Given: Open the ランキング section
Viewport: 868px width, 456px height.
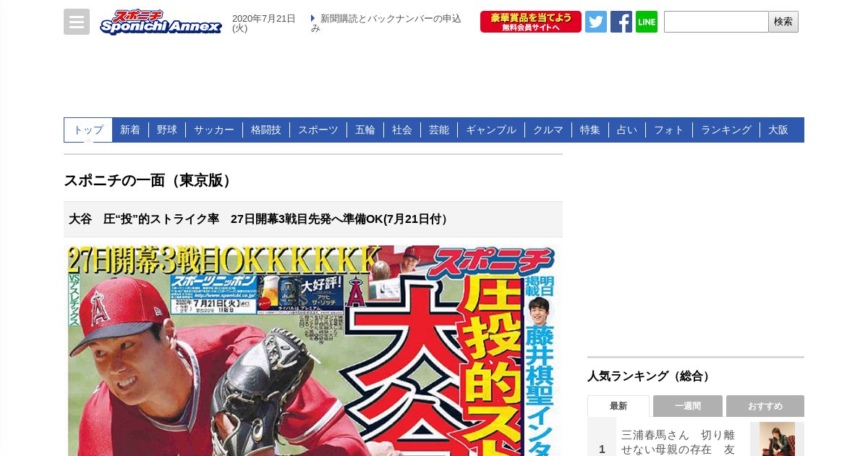Looking at the screenshot, I should [x=726, y=130].
